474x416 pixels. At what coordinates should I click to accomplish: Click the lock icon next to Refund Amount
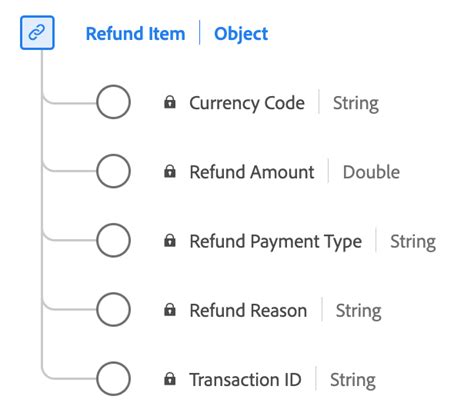click(x=170, y=171)
